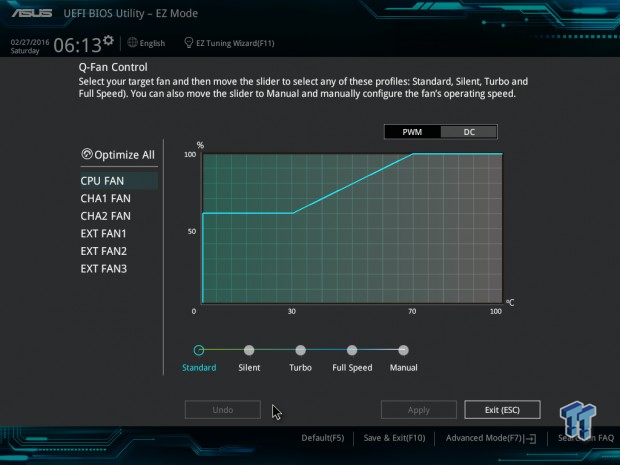The height and width of the screenshot is (465, 620).
Task: Click Optimize All
Action: [118, 155]
